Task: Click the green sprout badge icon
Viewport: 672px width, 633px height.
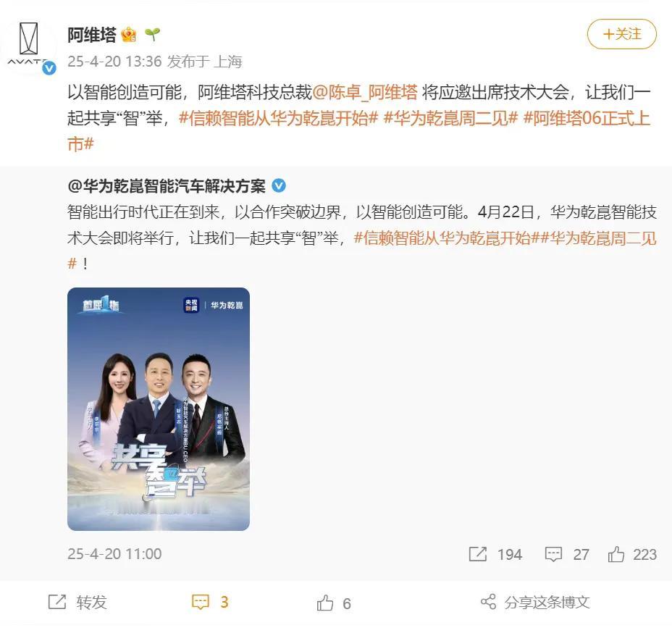Action: pos(152,34)
